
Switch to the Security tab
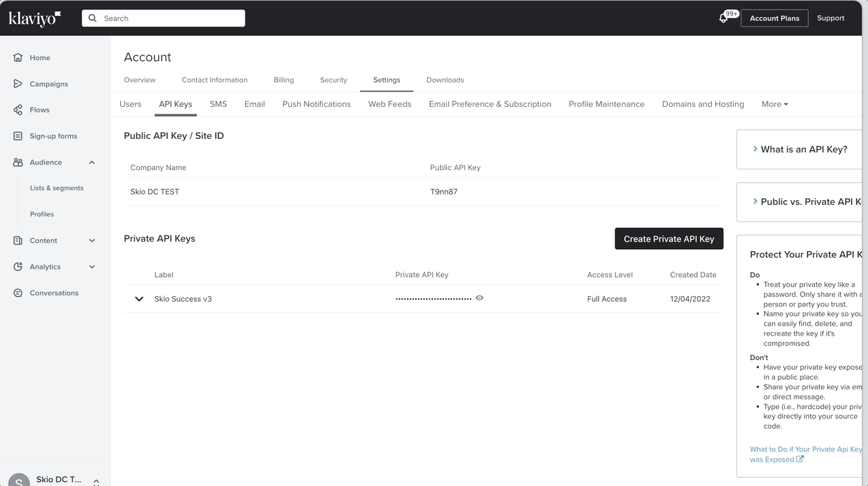point(333,80)
